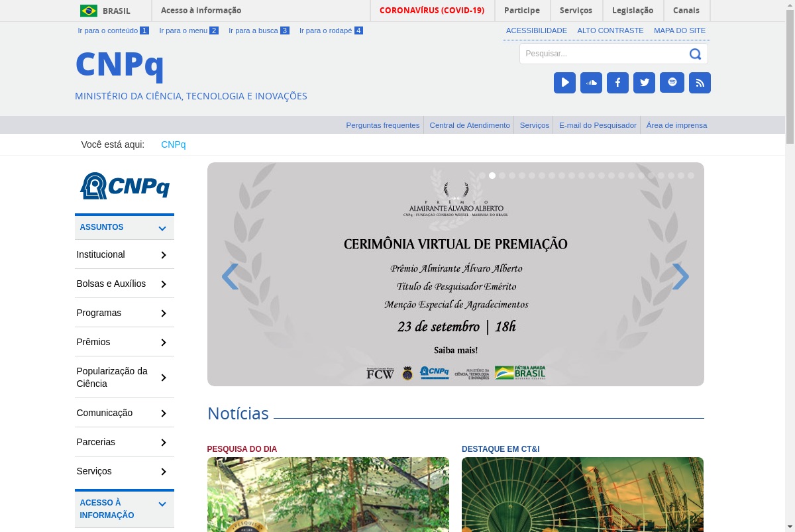
Task: Expand the Parcerias submenu
Action: click(125, 442)
